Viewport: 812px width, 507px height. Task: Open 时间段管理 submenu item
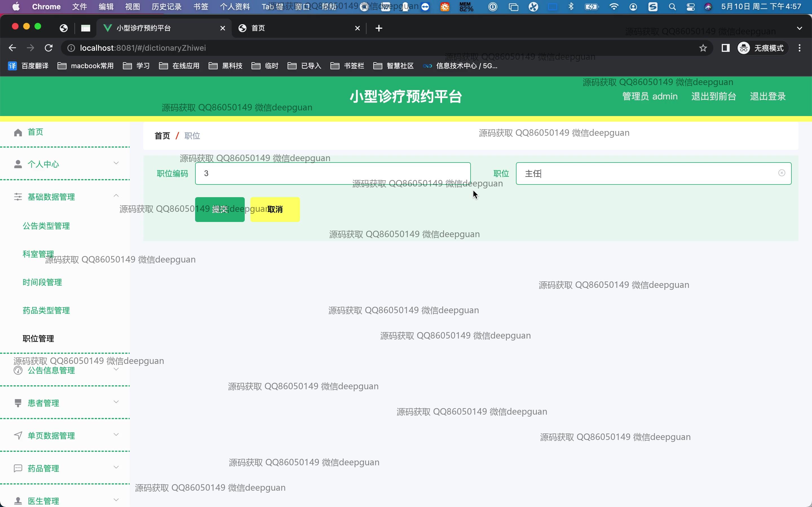click(42, 282)
